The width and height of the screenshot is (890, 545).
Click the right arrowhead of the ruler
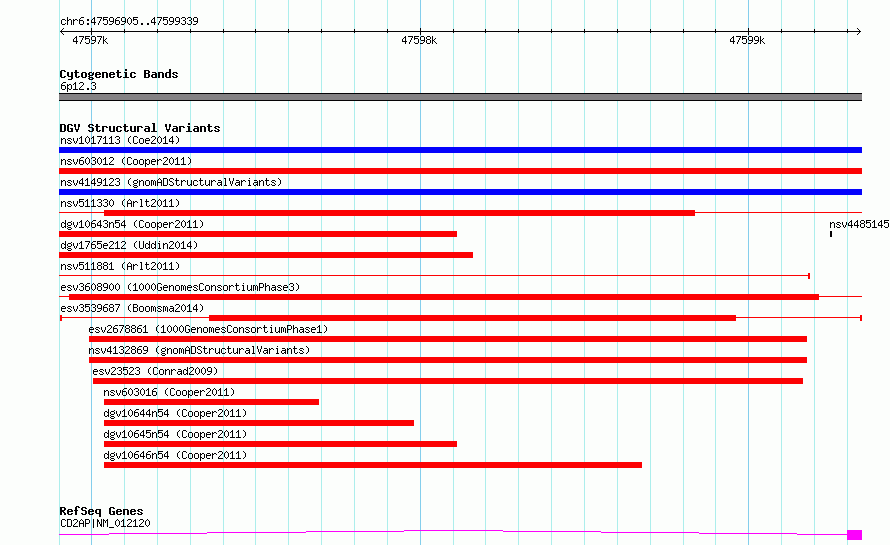[859, 31]
